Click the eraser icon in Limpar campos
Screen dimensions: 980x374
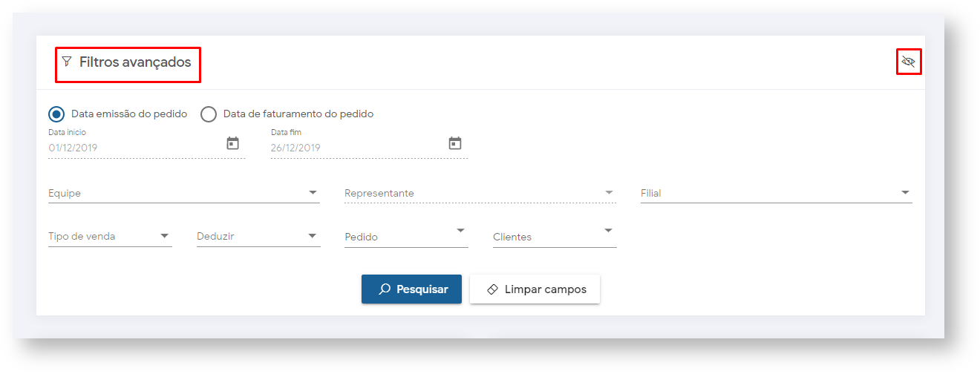[492, 289]
